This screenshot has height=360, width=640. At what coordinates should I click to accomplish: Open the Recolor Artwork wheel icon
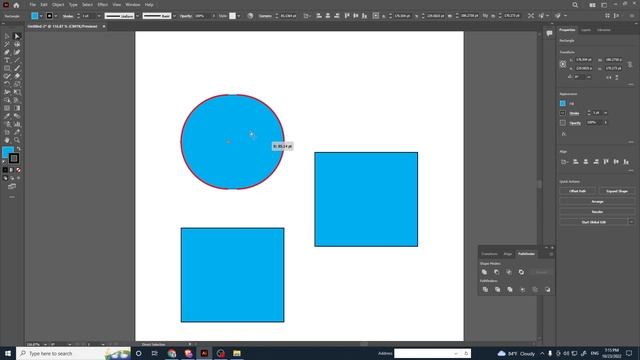pyautogui.click(x=250, y=16)
